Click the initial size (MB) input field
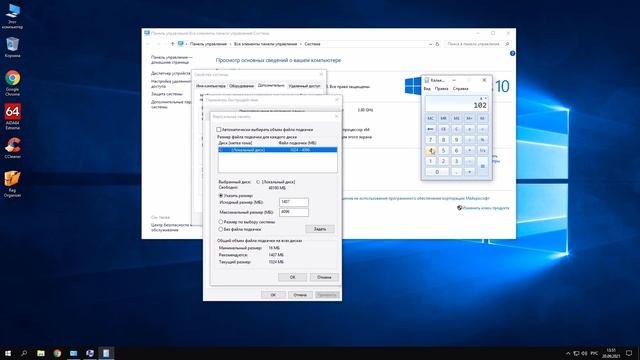The width and height of the screenshot is (640, 360). (x=294, y=202)
